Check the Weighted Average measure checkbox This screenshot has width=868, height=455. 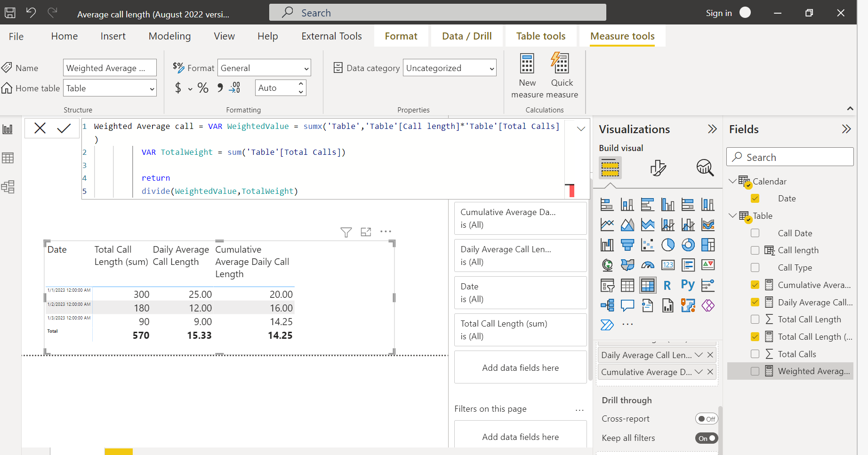(x=755, y=371)
